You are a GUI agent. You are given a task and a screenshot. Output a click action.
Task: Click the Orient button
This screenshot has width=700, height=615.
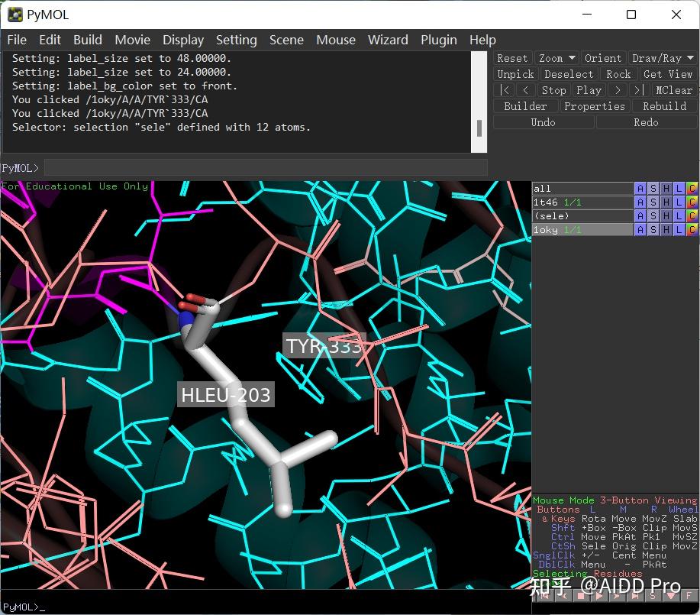click(603, 58)
